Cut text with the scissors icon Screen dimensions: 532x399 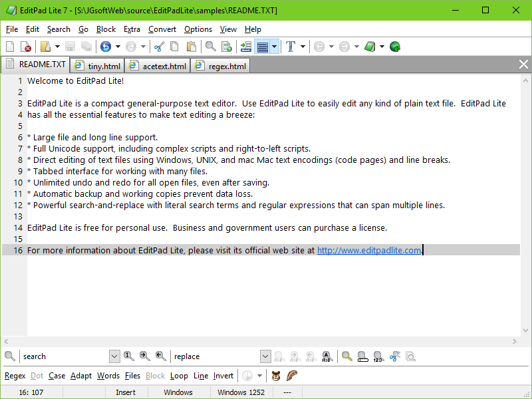tap(158, 47)
